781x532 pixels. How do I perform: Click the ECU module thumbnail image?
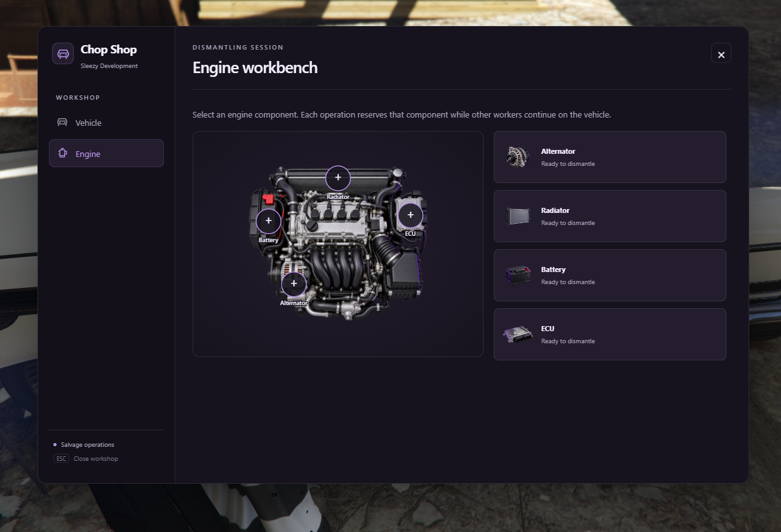pyautogui.click(x=518, y=334)
